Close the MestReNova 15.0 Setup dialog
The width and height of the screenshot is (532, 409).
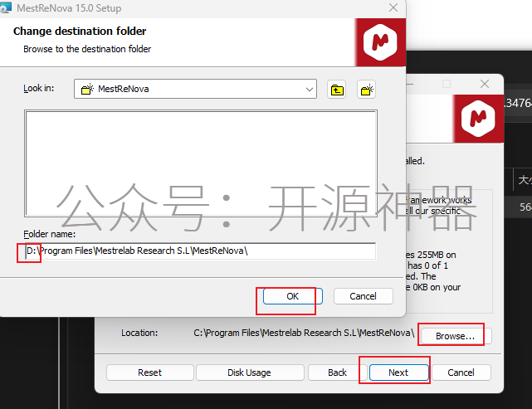coord(393,7)
